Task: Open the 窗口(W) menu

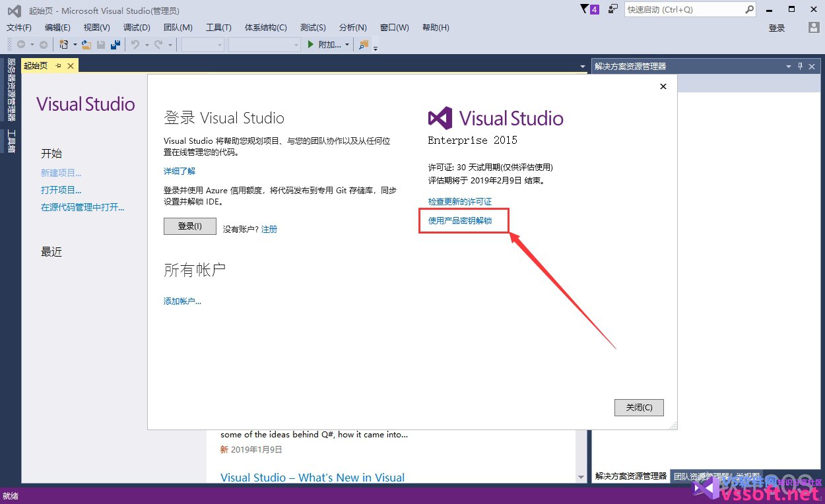Action: pyautogui.click(x=395, y=28)
